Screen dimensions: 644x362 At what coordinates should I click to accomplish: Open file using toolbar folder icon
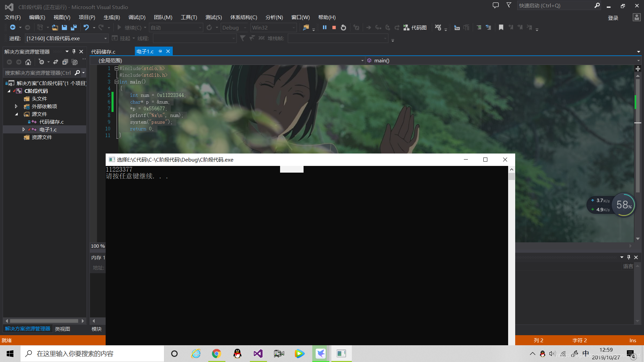pyautogui.click(x=55, y=27)
